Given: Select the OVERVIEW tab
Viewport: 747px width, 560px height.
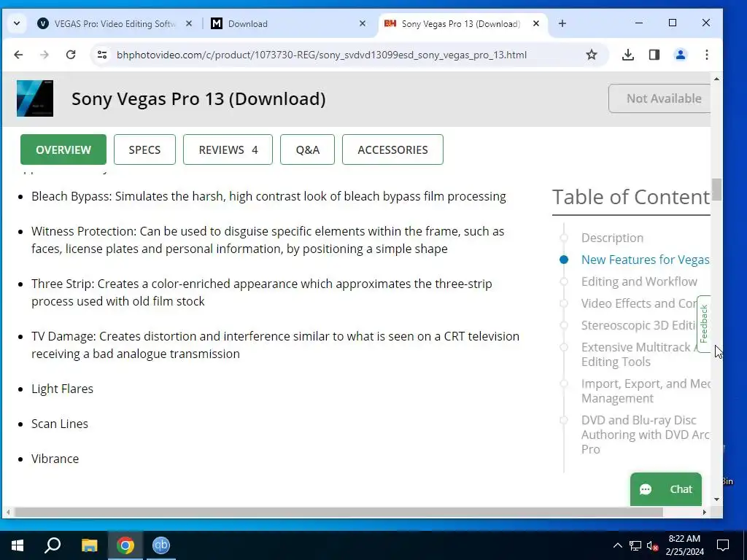Looking at the screenshot, I should pyautogui.click(x=63, y=149).
